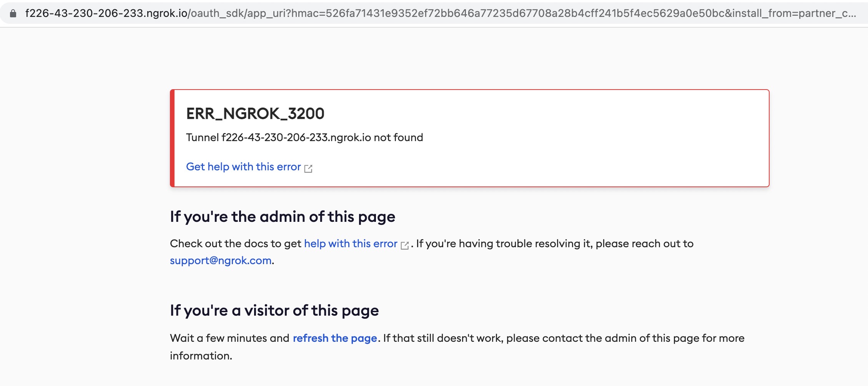Click "If you're a visitor of this page" heading
Image resolution: width=868 pixels, height=386 pixels.
click(274, 311)
